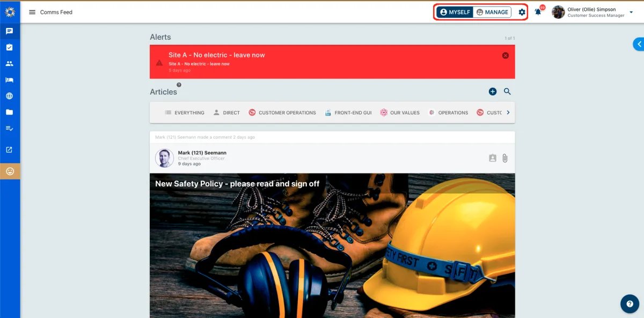The height and width of the screenshot is (318, 644).
Task: Select the FRONT-END GUI tab
Action: pos(348,113)
